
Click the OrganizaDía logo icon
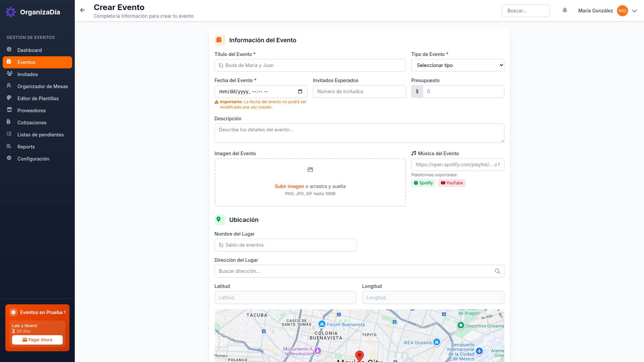(x=11, y=12)
